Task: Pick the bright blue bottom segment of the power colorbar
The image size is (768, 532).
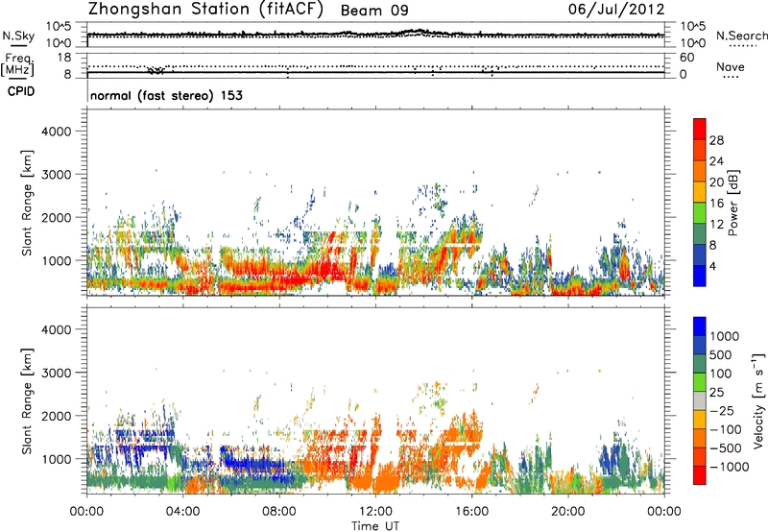Action: (x=700, y=276)
